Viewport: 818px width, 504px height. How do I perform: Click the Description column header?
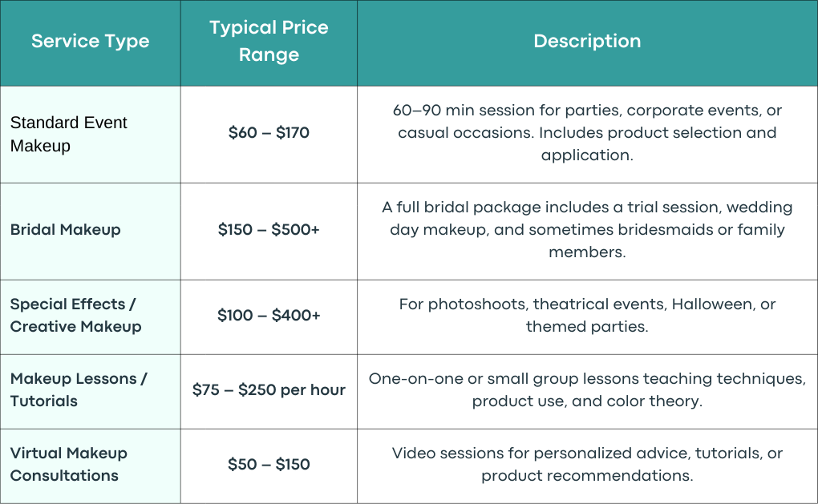click(587, 41)
